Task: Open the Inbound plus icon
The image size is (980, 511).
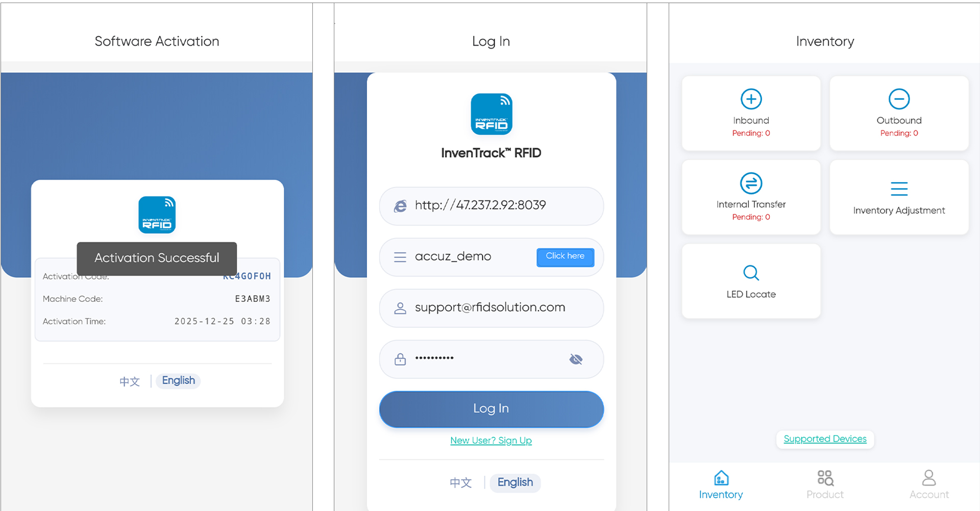Action: [x=751, y=99]
